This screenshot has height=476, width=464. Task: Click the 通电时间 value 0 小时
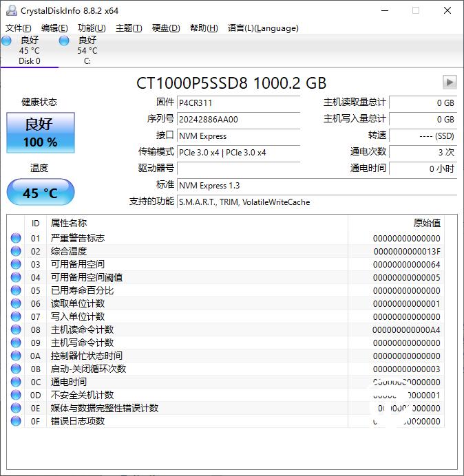click(423, 169)
